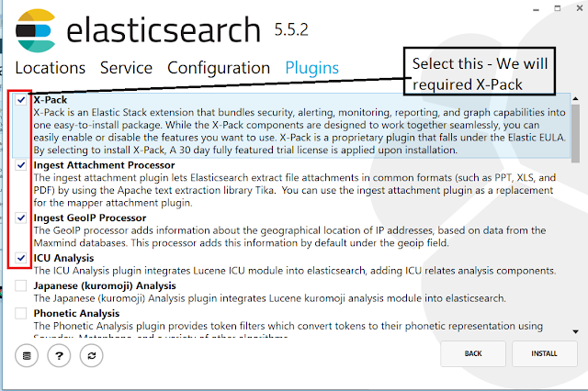Screen dimensions: 588x391
Task: Click the INSTALL button
Action: coord(544,353)
